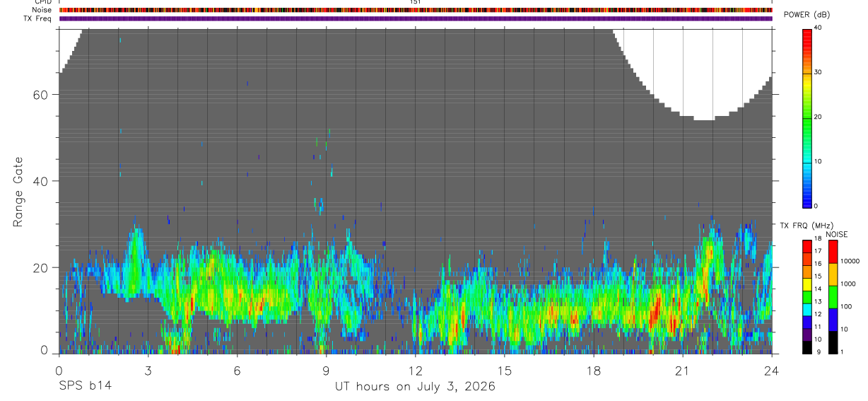
Task: Click the "21" hour tick label
Action: [683, 370]
